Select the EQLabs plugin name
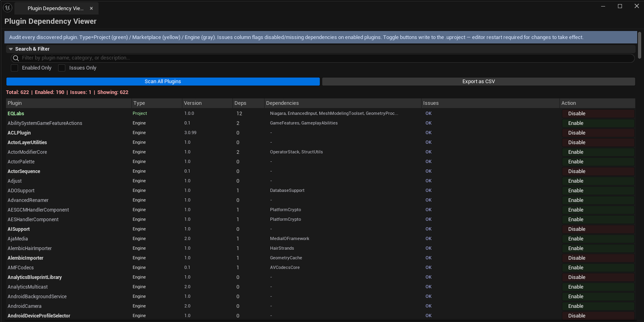Screen dimensions: 644x322 point(16,114)
